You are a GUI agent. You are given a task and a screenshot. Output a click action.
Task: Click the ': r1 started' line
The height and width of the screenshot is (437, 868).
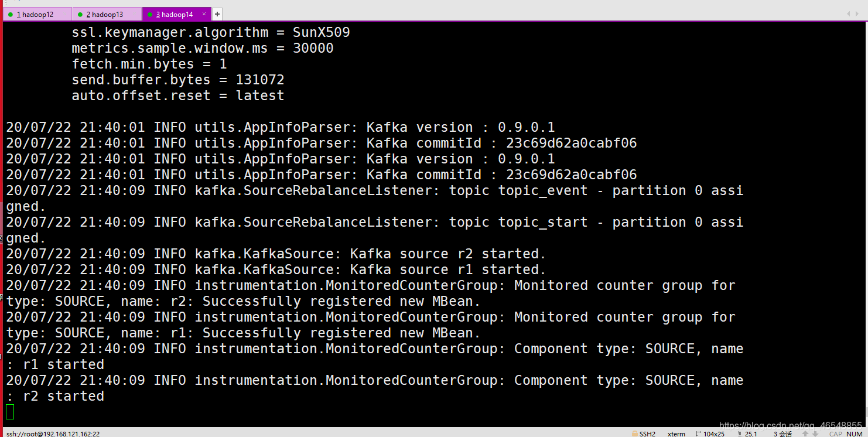[55, 364]
